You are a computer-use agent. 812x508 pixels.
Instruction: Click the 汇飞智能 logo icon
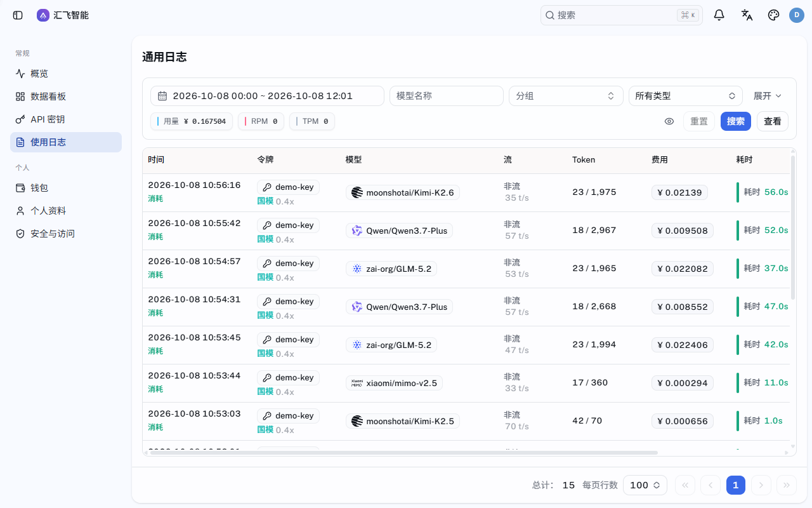point(43,15)
